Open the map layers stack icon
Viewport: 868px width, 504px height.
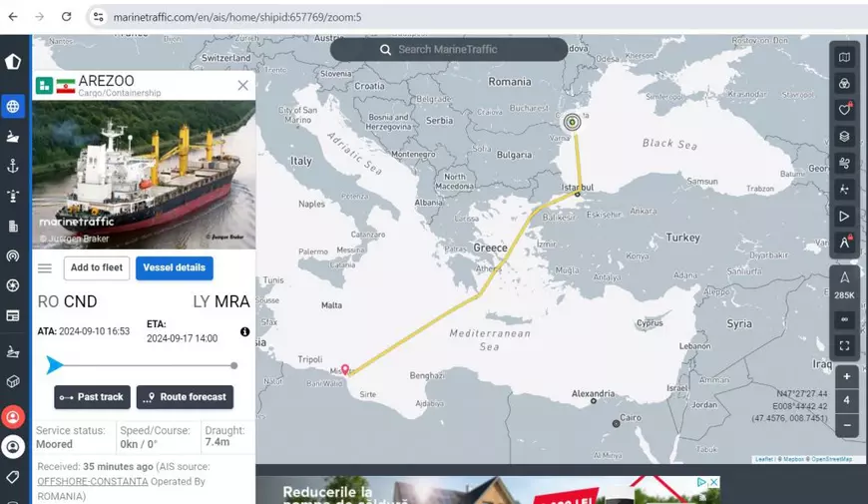click(x=844, y=137)
